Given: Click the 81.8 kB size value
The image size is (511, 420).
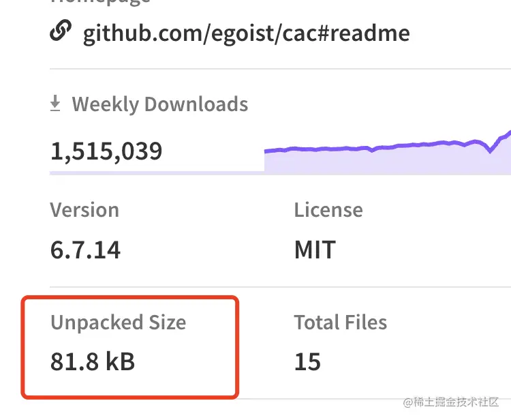Looking at the screenshot, I should pyautogui.click(x=93, y=361).
